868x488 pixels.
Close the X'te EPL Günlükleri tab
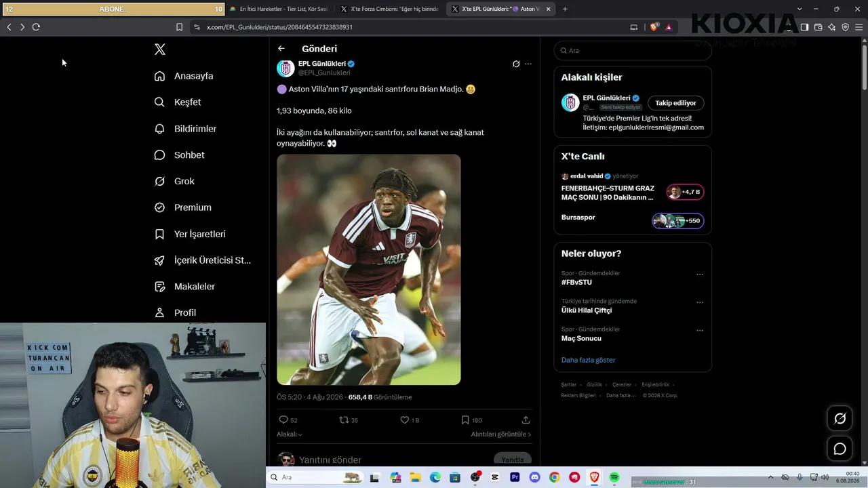coord(549,9)
